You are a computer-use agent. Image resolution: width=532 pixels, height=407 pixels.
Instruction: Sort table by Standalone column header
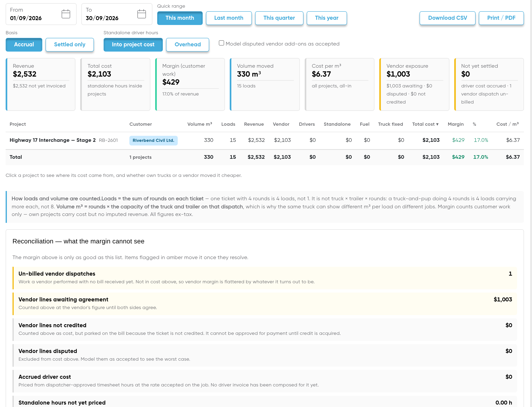tap(337, 124)
